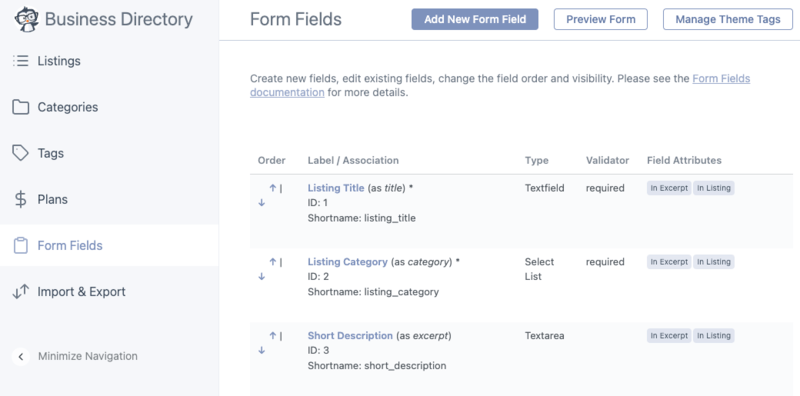
Task: Click the Categories folder icon
Action: click(x=20, y=107)
